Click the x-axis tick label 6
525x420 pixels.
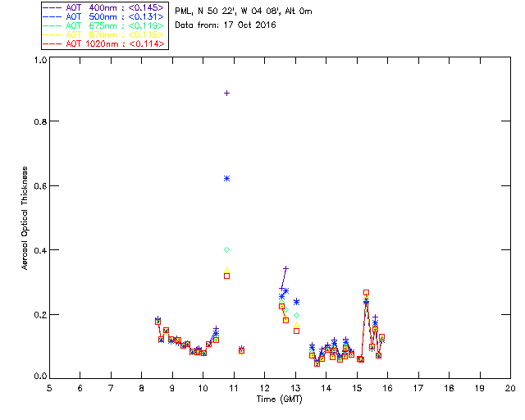[80, 388]
